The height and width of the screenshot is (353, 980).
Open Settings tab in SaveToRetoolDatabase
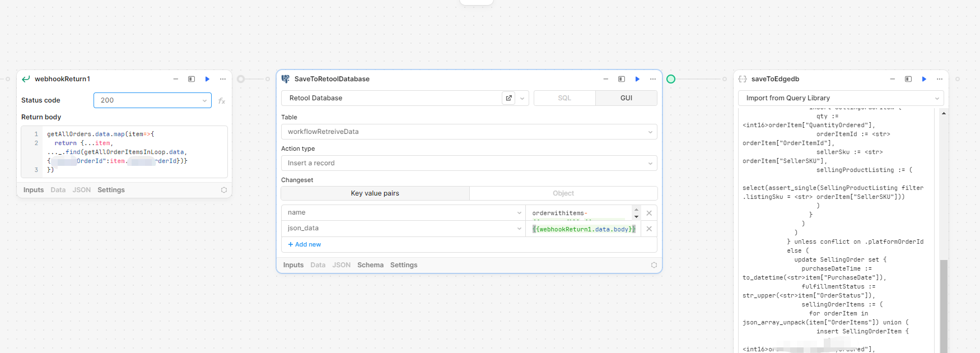404,265
